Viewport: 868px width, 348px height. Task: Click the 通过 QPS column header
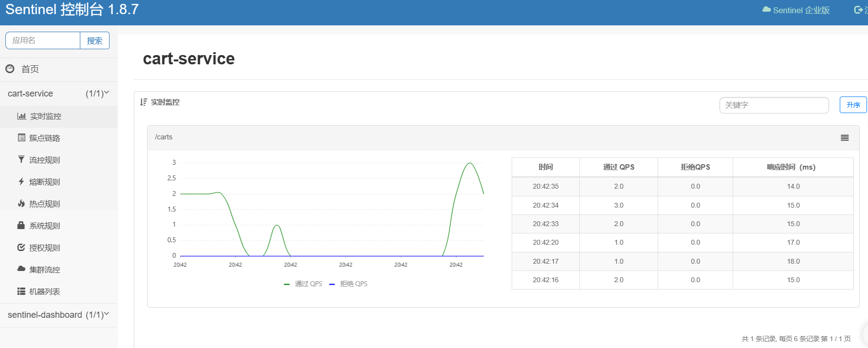pos(619,167)
